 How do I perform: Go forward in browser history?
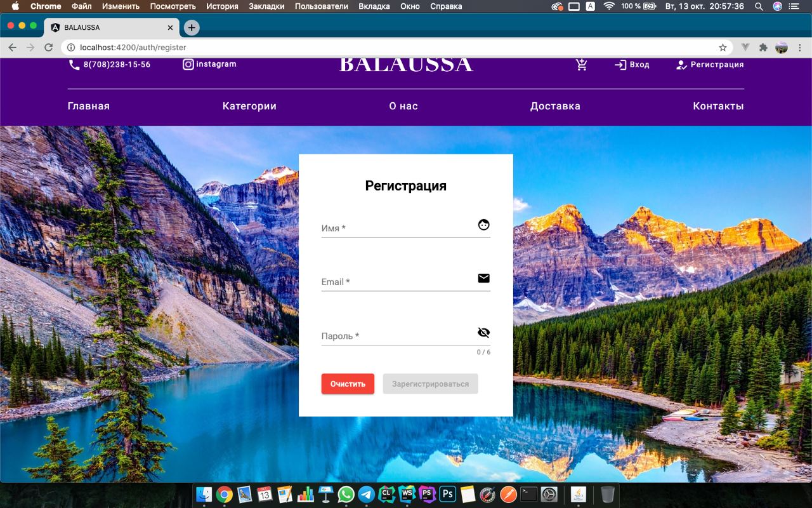(30, 48)
